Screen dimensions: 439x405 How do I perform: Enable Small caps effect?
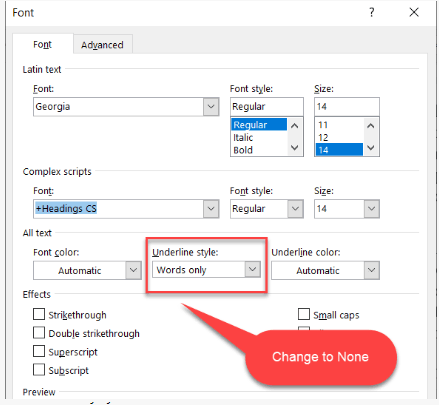click(x=304, y=314)
